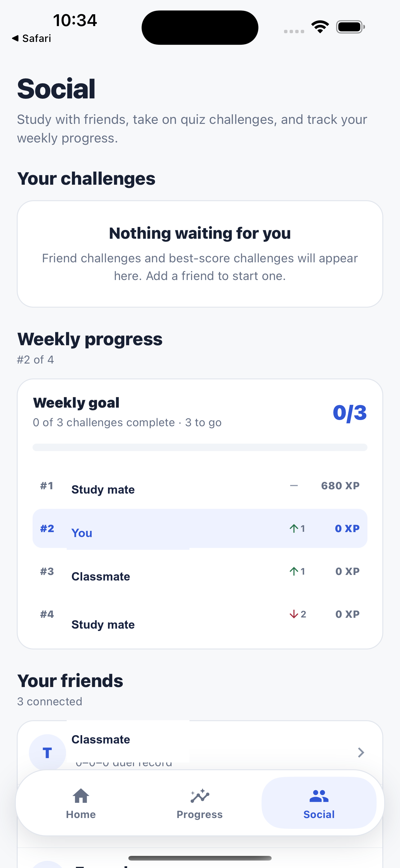
Task: Select the highlighted You leaderboard row
Action: pos(200,528)
